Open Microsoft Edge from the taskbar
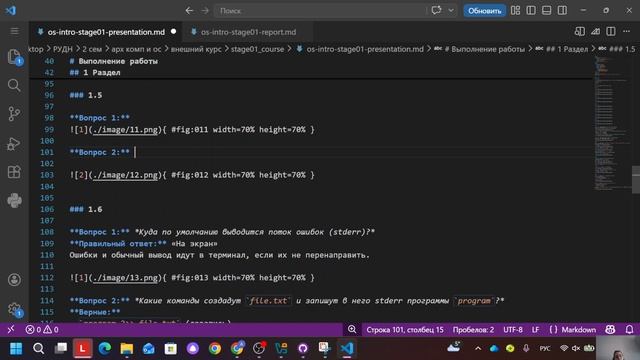This screenshot has width=640, height=360. click(104, 349)
